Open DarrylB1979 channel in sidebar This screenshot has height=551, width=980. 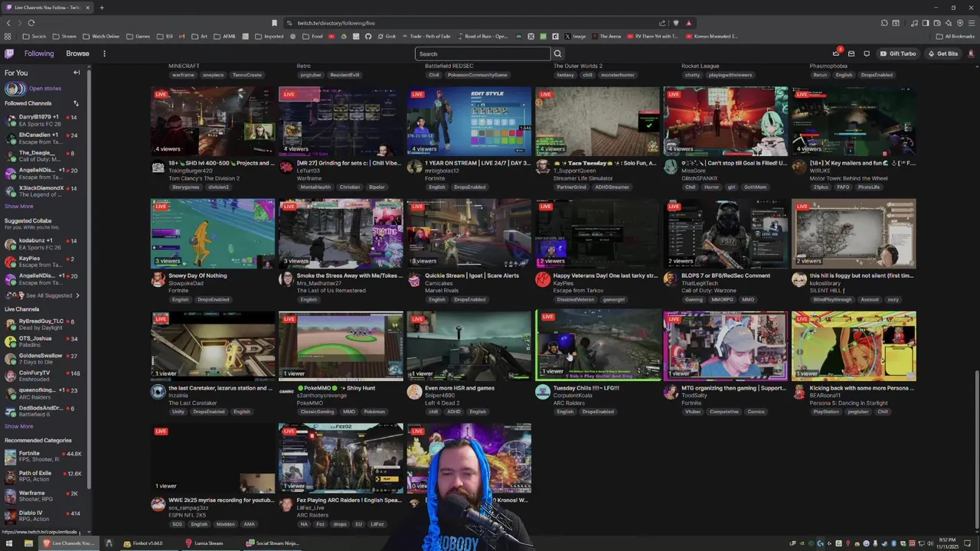43,120
